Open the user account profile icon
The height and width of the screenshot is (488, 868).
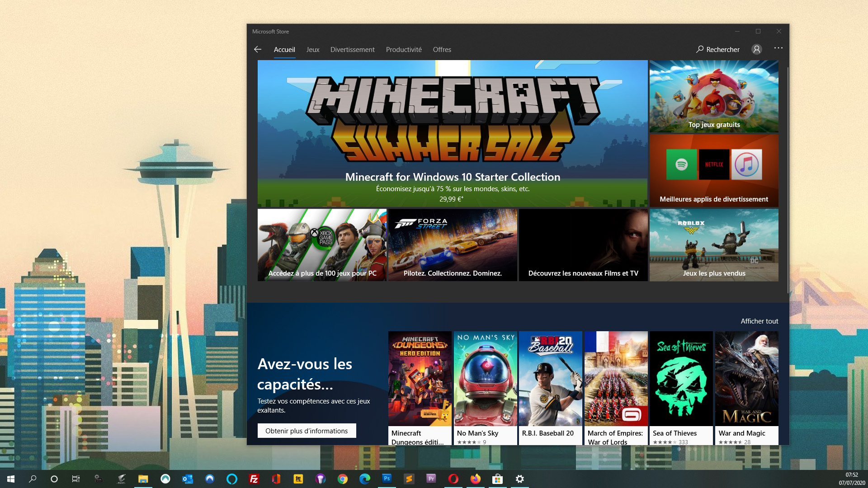[756, 49]
